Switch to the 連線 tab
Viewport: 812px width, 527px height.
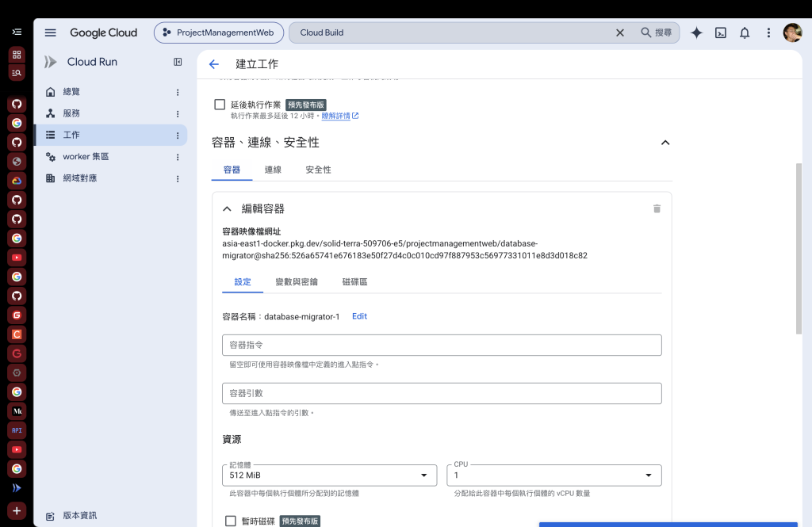(273, 170)
